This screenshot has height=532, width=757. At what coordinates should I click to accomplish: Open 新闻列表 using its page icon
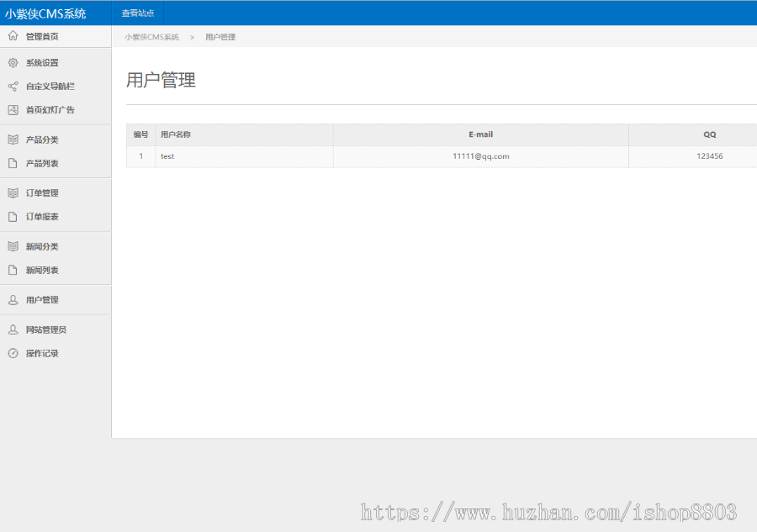(13, 270)
